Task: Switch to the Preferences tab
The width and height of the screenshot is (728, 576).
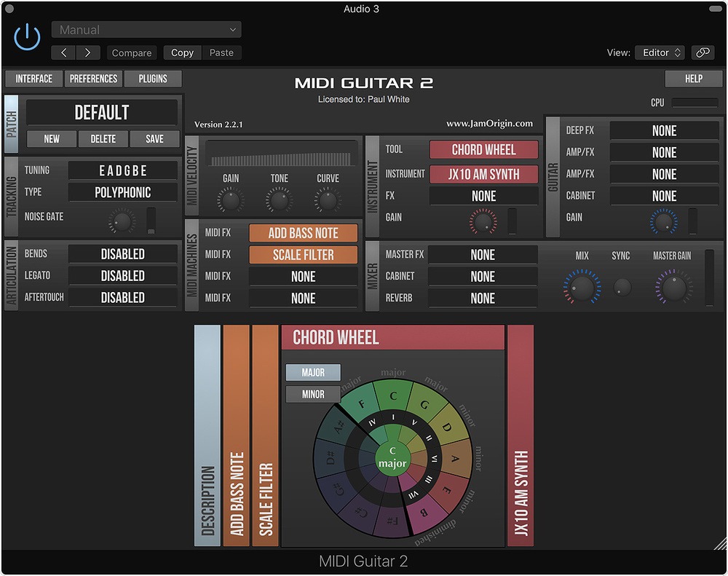Action: pyautogui.click(x=93, y=79)
